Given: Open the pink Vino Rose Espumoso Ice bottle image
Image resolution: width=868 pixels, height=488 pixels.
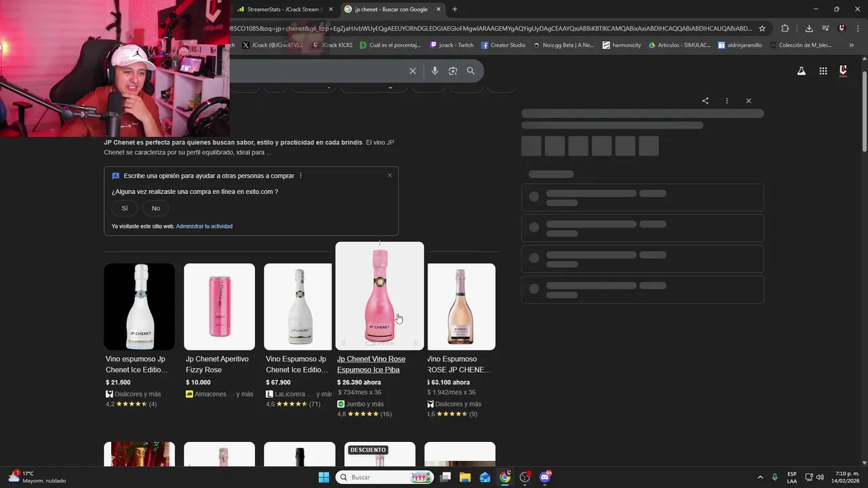Looking at the screenshot, I should point(380,296).
